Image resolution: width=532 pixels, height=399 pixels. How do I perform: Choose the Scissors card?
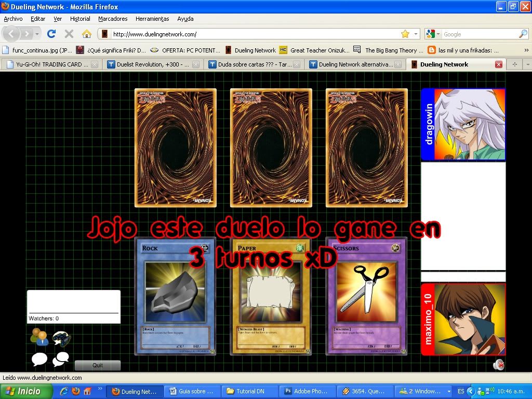click(x=366, y=296)
